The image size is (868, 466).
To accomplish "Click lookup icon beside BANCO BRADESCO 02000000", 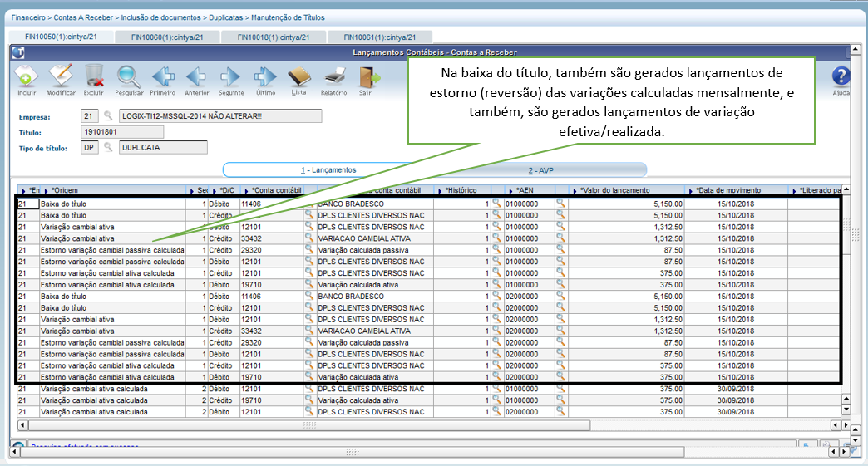I will [x=309, y=296].
